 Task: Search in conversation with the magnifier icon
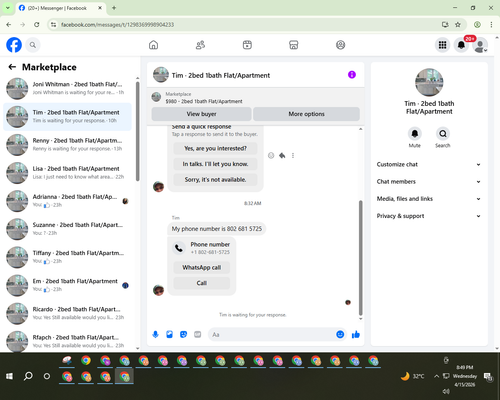pos(443,134)
